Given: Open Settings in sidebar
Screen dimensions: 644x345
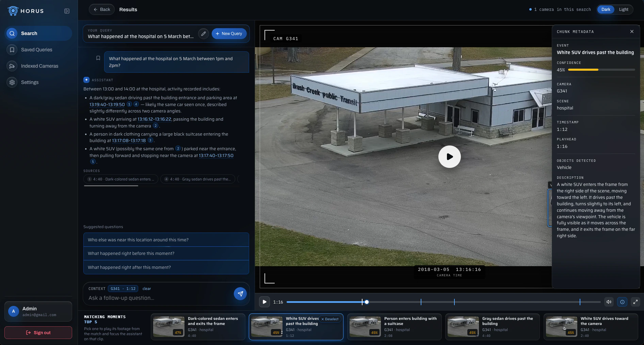Looking at the screenshot, I should (x=38, y=82).
